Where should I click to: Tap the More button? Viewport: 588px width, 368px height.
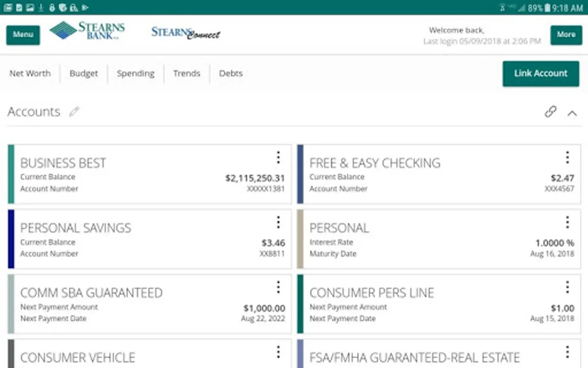click(x=566, y=35)
